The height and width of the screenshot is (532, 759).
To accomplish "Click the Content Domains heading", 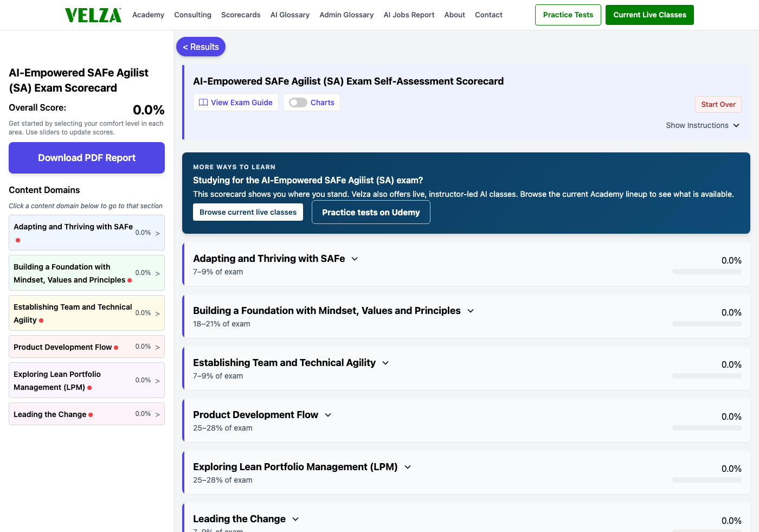I will (44, 190).
